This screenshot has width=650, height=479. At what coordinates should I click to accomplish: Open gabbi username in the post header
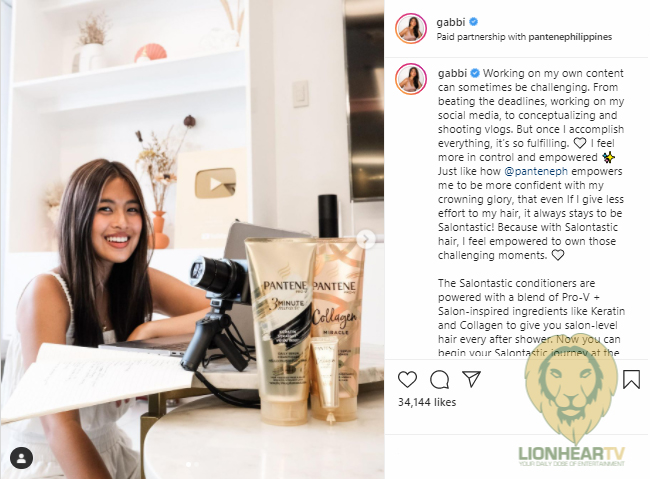[451, 22]
